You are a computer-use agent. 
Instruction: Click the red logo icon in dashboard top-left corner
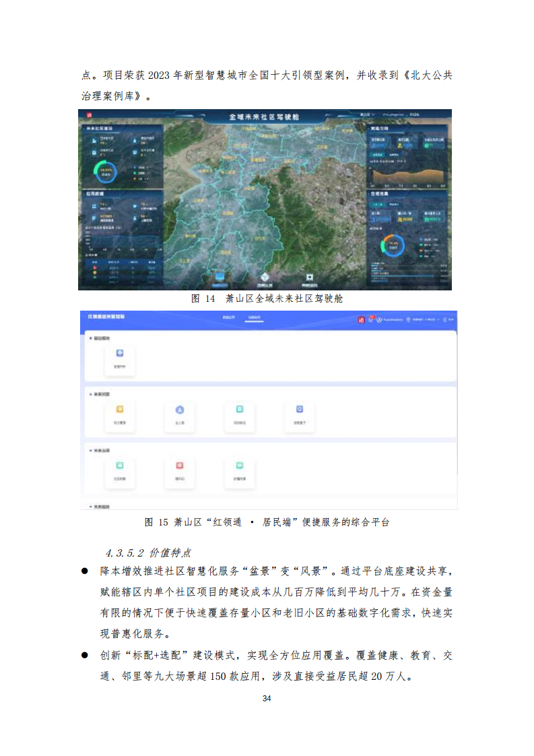pyautogui.click(x=89, y=115)
